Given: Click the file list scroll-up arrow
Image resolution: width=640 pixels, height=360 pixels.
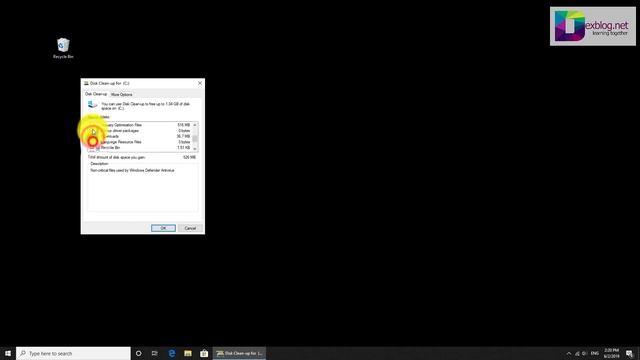Looking at the screenshot, I should [195, 124].
